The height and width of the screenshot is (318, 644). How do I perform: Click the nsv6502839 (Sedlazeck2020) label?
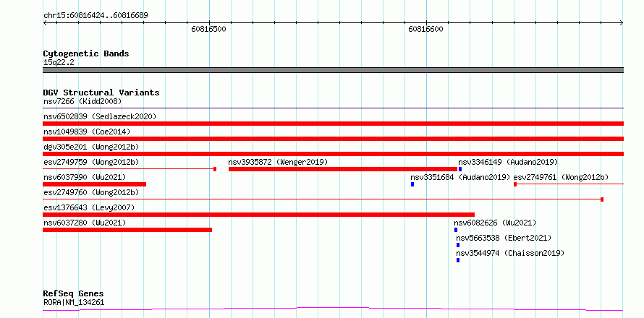coord(100,116)
